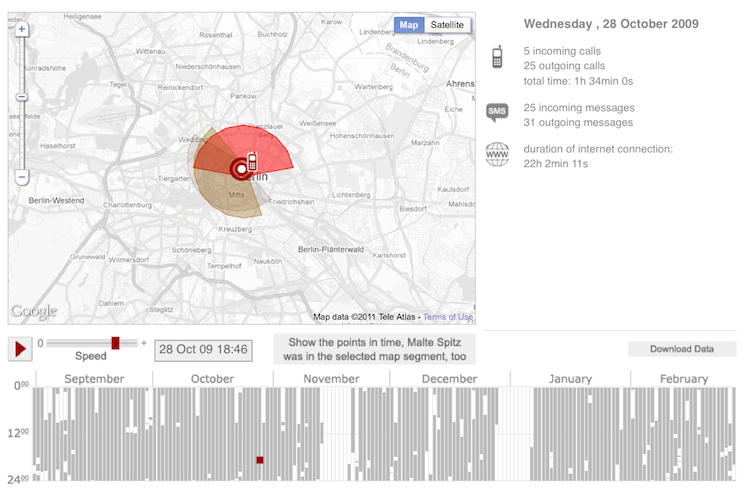Viewport: 750px width, 494px height.
Task: Click the red highlighted timeline marker
Action: [x=260, y=460]
